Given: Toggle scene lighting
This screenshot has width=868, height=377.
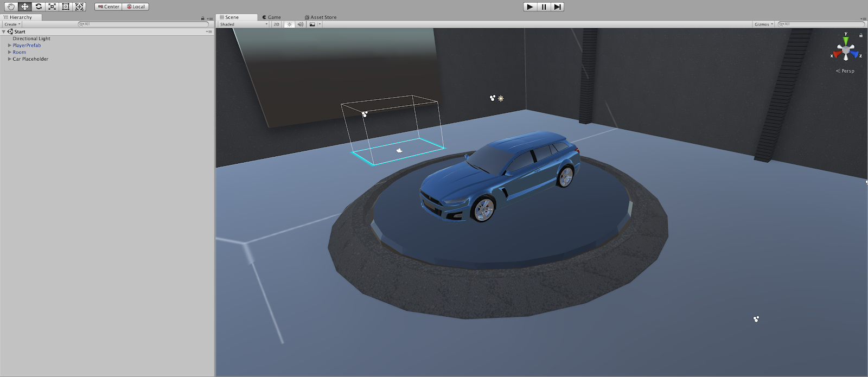Looking at the screenshot, I should (289, 24).
